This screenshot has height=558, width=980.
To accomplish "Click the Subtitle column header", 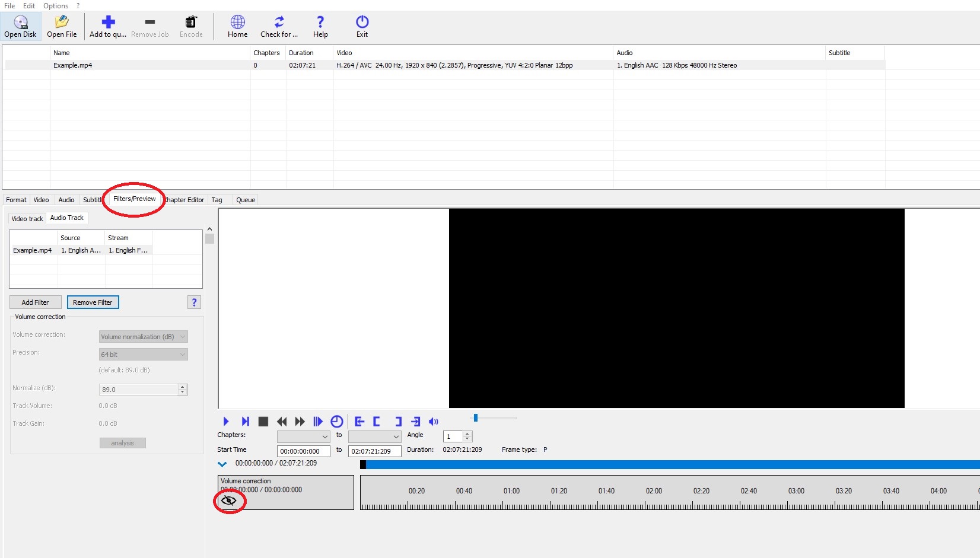I will click(855, 53).
